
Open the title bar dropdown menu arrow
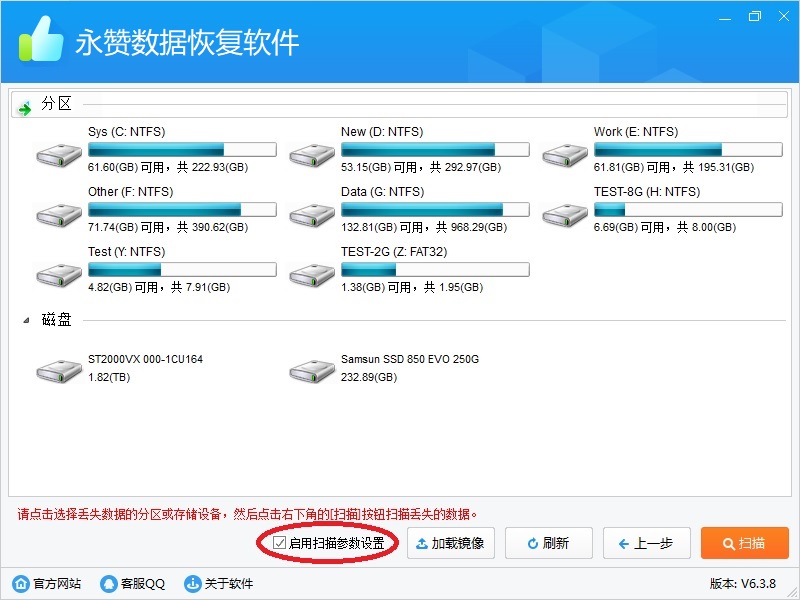[x=723, y=17]
